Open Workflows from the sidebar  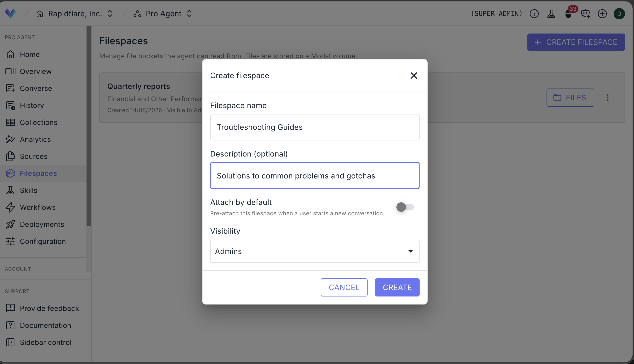tap(38, 207)
